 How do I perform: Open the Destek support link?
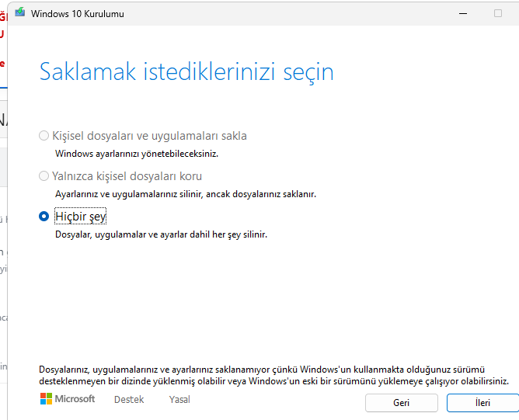[129, 400]
